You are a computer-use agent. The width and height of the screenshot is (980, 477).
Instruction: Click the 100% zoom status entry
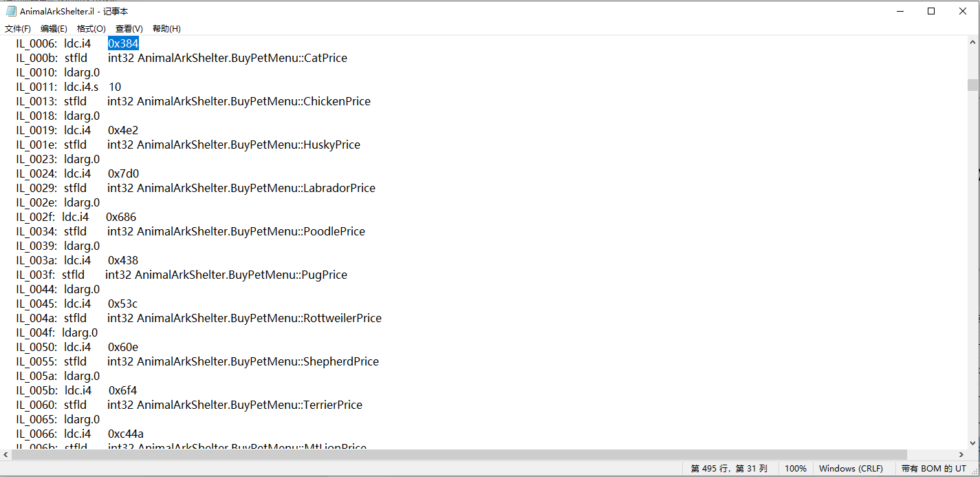(x=796, y=469)
